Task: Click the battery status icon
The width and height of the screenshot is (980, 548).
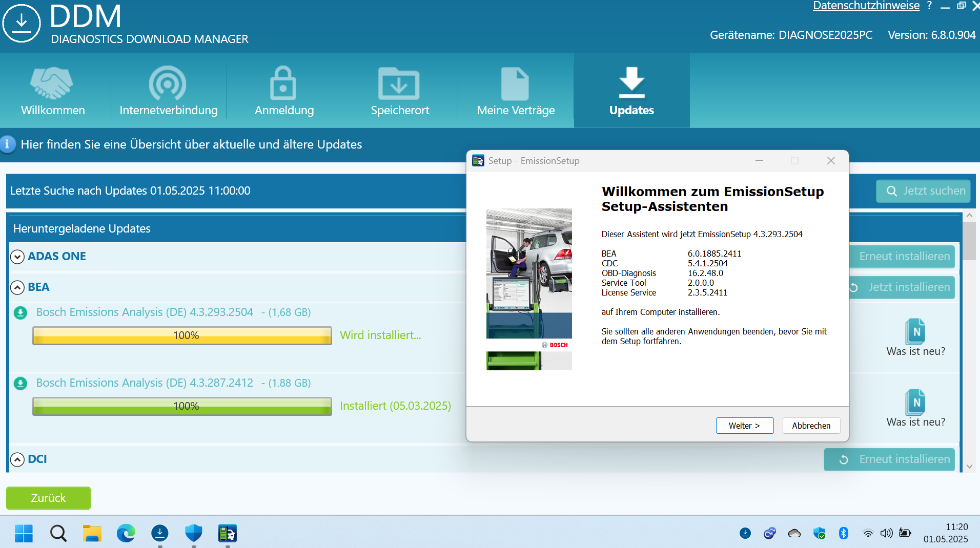Action: 905,533
